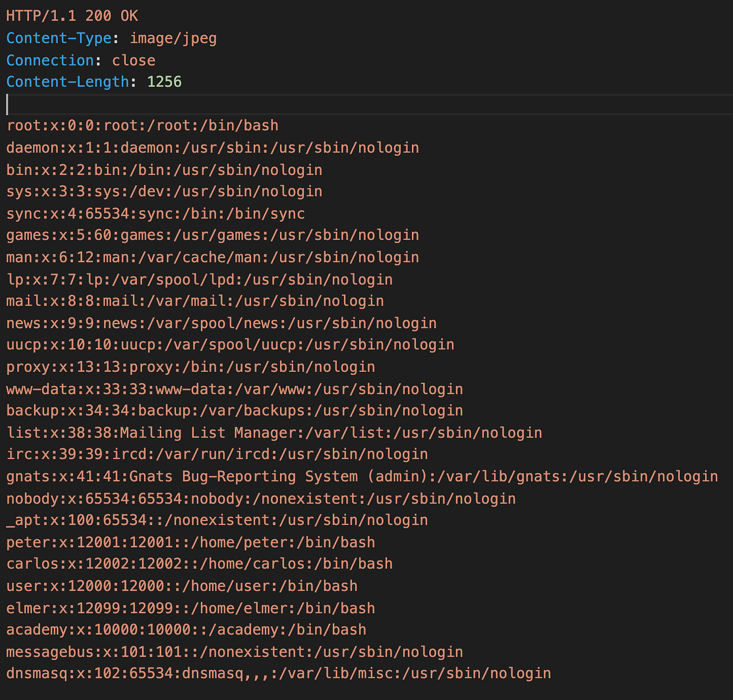
Task: Select the lp:x:7:7 line
Action: [199, 280]
